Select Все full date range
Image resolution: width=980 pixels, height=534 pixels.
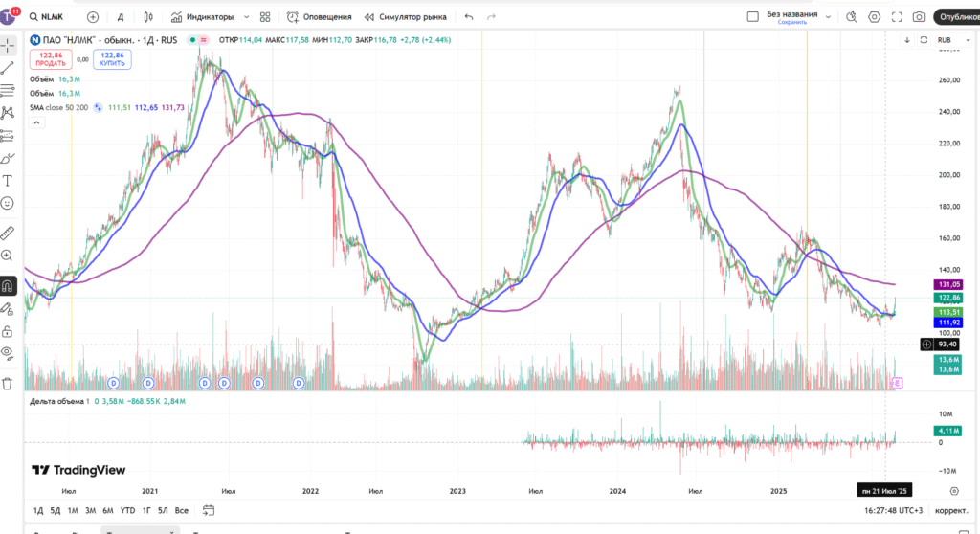tap(181, 510)
